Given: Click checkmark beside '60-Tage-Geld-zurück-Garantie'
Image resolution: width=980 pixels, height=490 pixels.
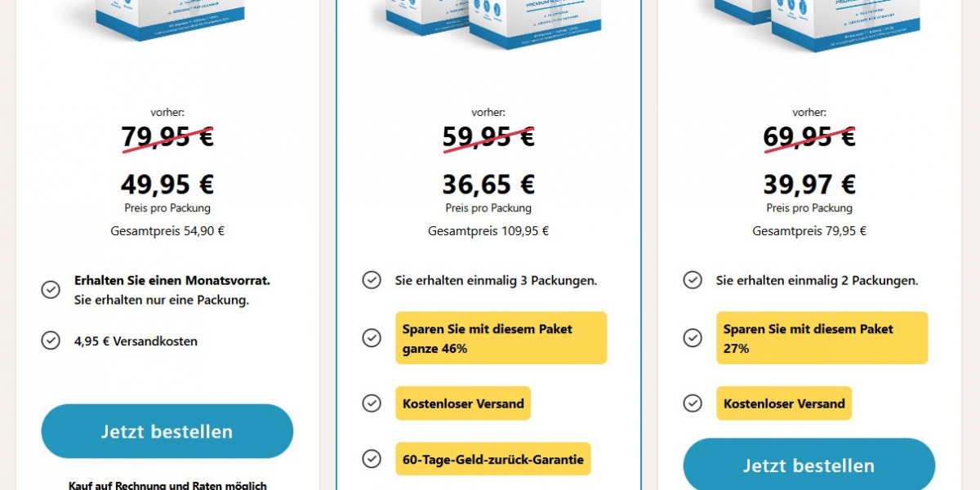Looking at the screenshot, I should [372, 459].
